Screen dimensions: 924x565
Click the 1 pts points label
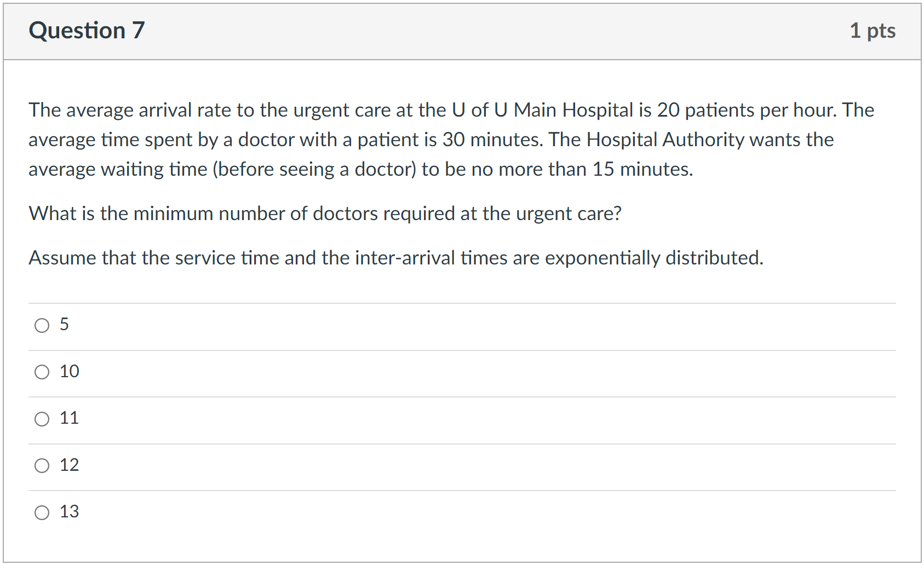873,31
